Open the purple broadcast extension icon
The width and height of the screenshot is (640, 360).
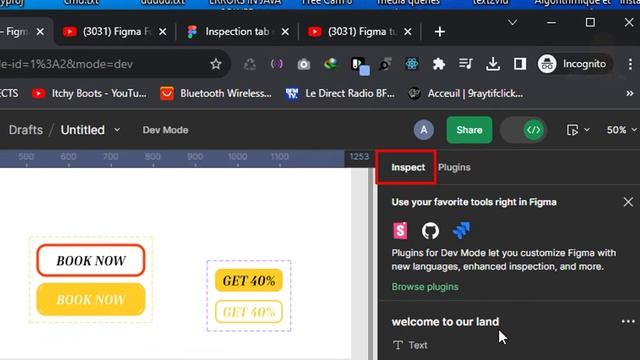[x=277, y=64]
